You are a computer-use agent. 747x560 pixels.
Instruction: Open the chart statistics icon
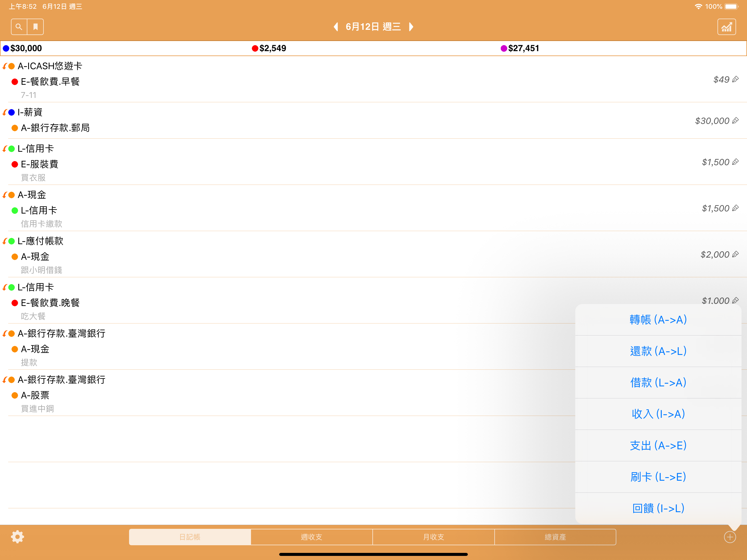(x=726, y=27)
